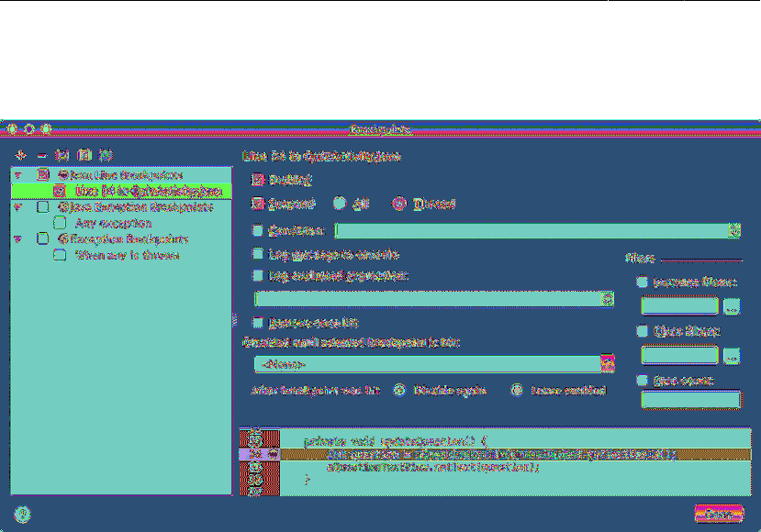Collapse the Java Exception Breakpoints tree node
Screen dimensions: 761x532
pos(18,207)
